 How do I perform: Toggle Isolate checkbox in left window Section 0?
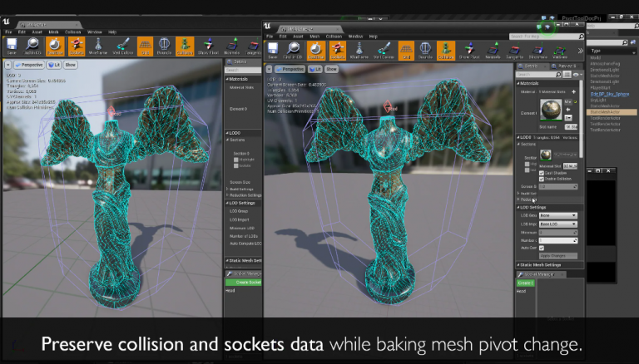point(236,165)
